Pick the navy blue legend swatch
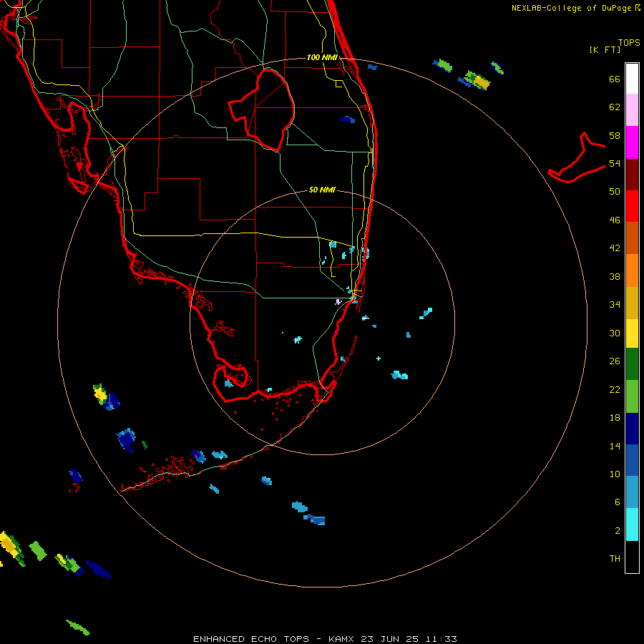This screenshot has width=644, height=644. 632,429
